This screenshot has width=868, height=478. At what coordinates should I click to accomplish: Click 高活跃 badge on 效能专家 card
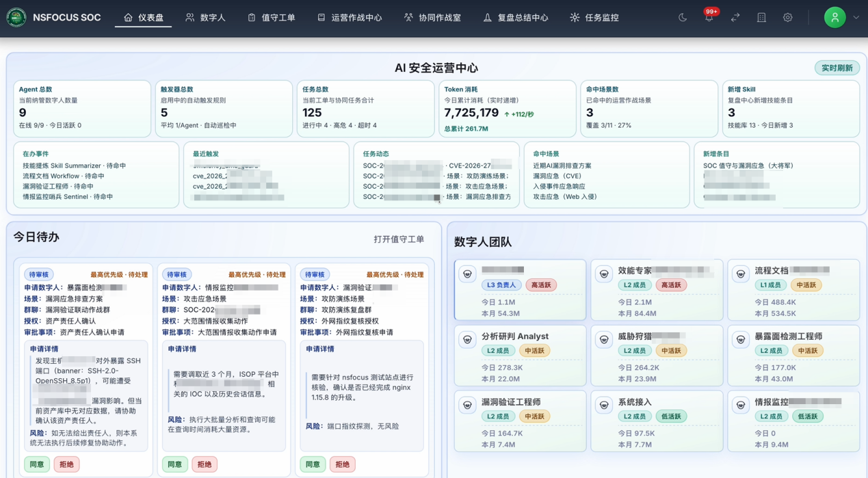click(x=671, y=285)
